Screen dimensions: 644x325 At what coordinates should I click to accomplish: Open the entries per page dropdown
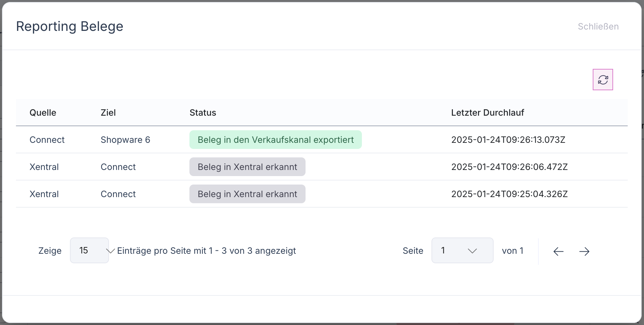pos(90,250)
